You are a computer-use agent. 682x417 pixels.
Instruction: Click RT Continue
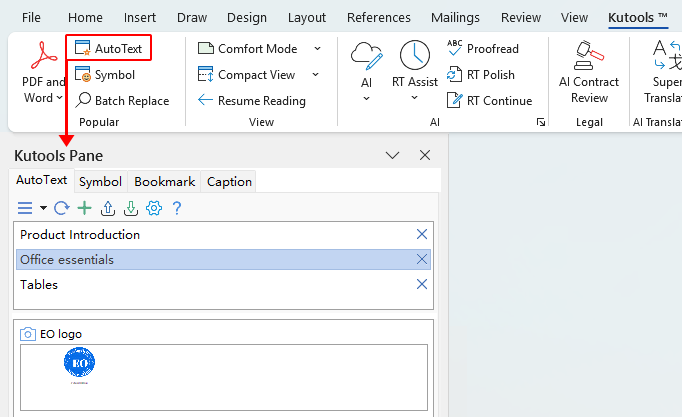(489, 100)
